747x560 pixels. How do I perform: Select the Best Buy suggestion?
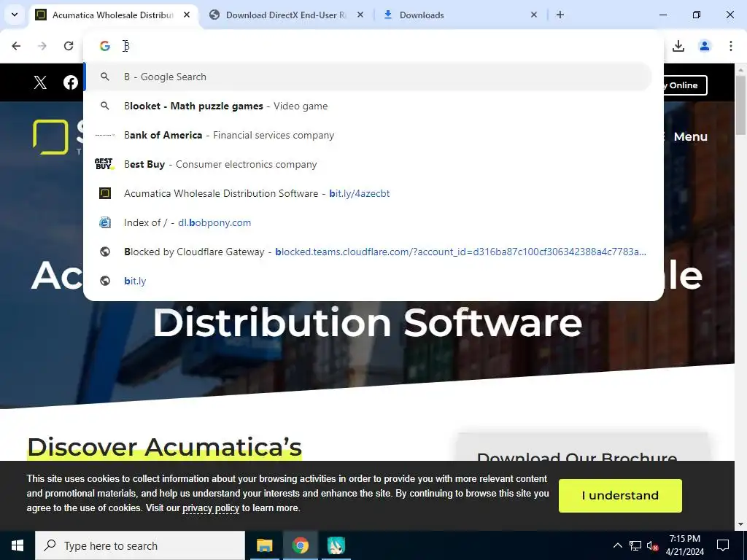coord(368,164)
